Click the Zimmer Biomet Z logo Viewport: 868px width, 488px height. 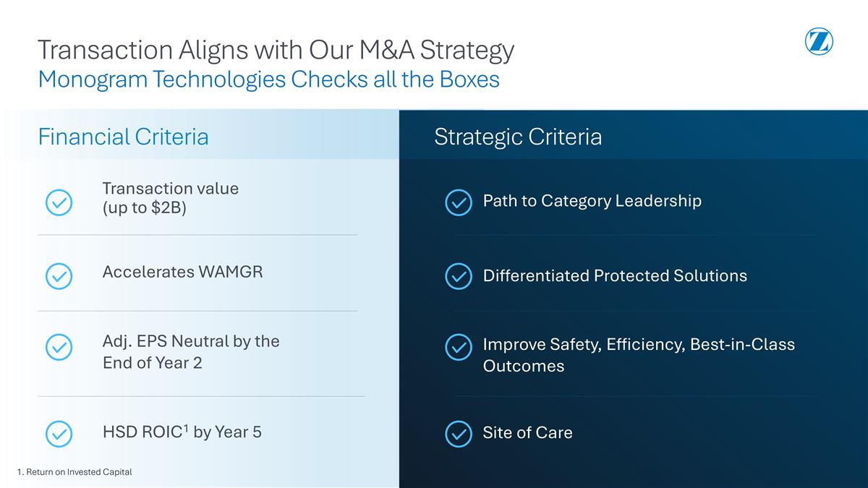click(819, 42)
